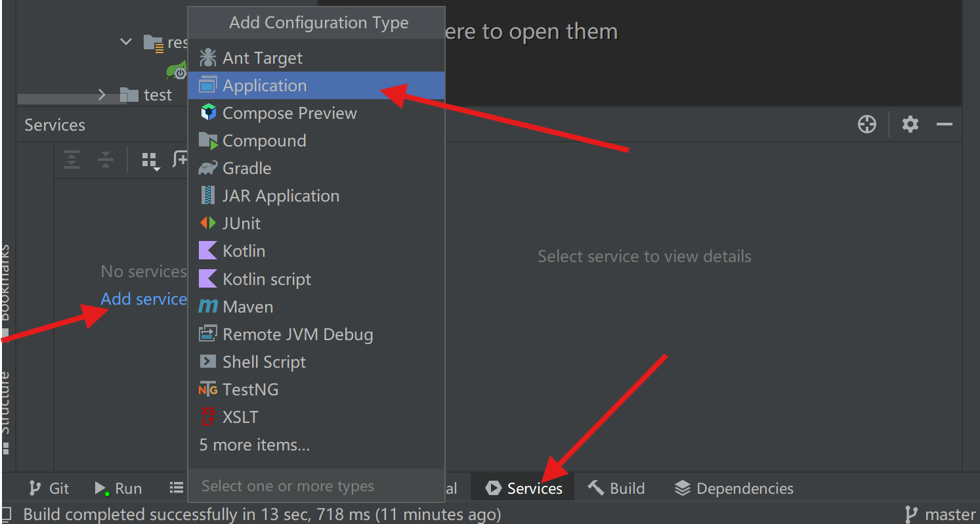Click the Services panel settings gear icon
This screenshot has height=524, width=980.
910,124
